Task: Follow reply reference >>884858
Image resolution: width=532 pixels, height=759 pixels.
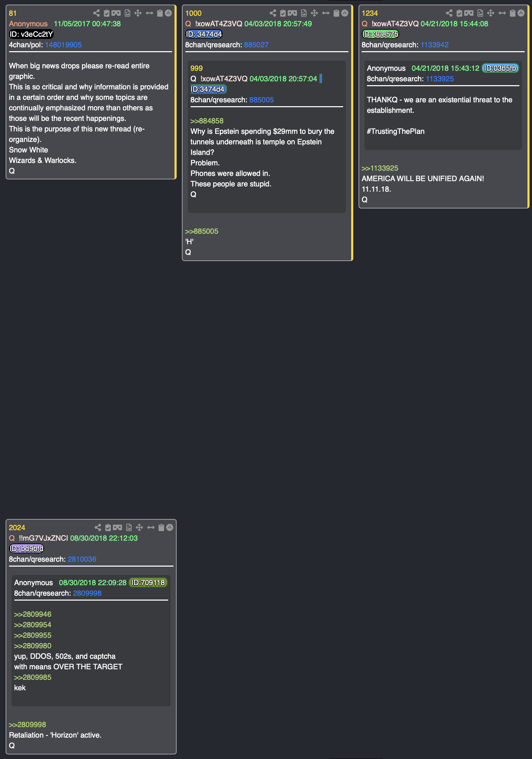Action: [207, 121]
